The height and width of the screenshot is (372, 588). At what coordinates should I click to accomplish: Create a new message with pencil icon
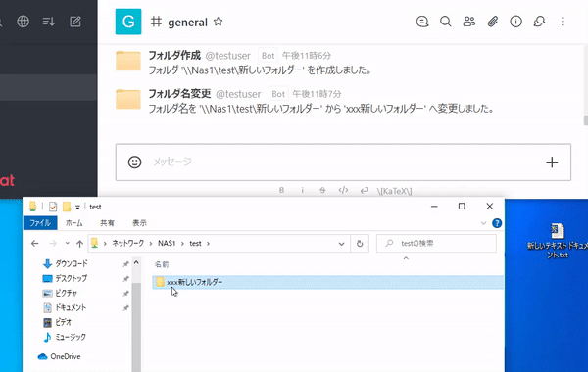(75, 22)
